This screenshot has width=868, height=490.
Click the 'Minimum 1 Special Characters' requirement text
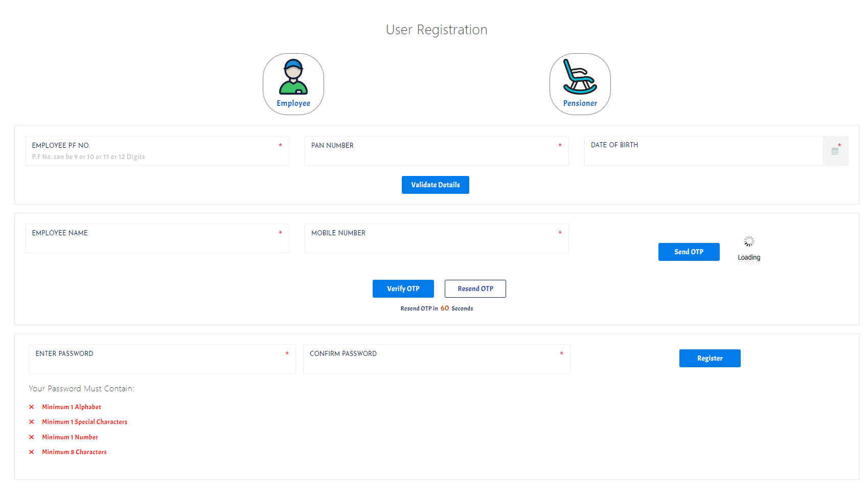85,422
